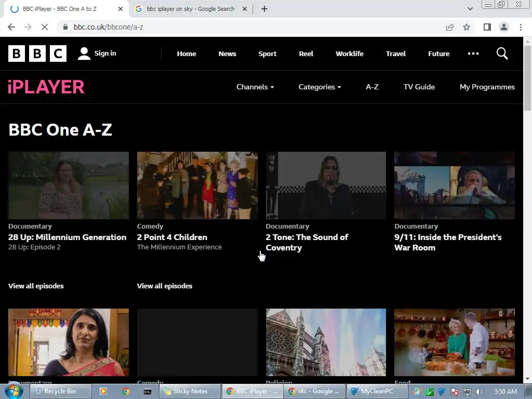Open the iPlayer A-Z listing
Screen dimensions: 532x399
coord(372,87)
